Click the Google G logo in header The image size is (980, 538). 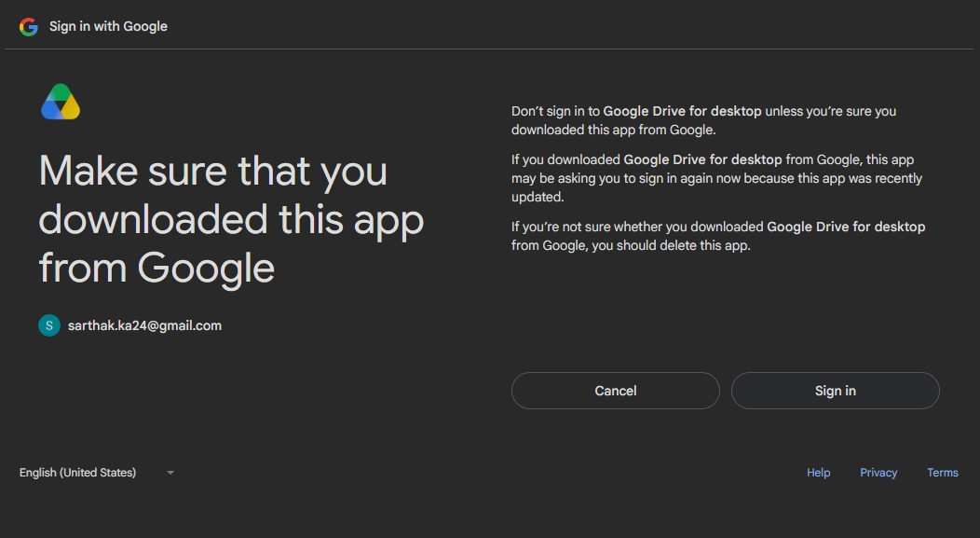coord(29,26)
